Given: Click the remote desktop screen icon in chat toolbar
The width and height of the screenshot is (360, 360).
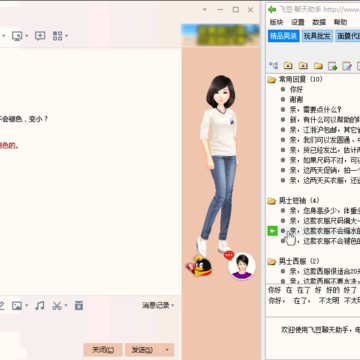Looking at the screenshot, I should pyautogui.click(x=17, y=36).
